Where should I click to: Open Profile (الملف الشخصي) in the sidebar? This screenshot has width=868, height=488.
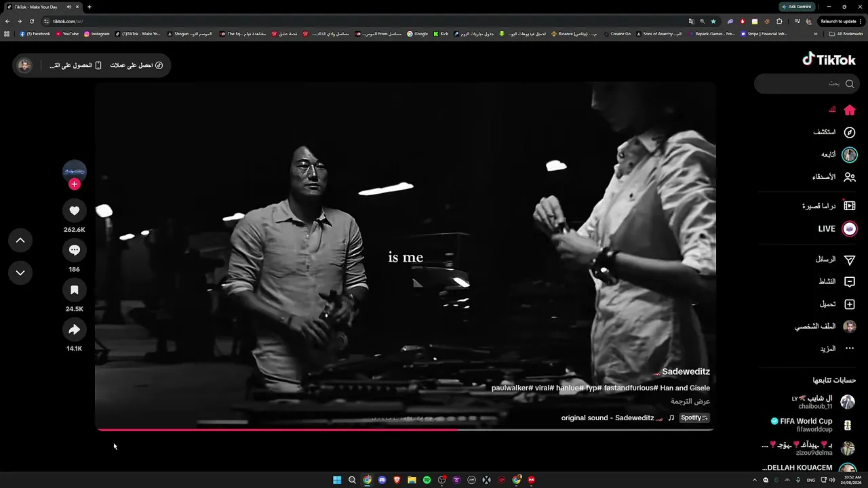click(x=826, y=327)
